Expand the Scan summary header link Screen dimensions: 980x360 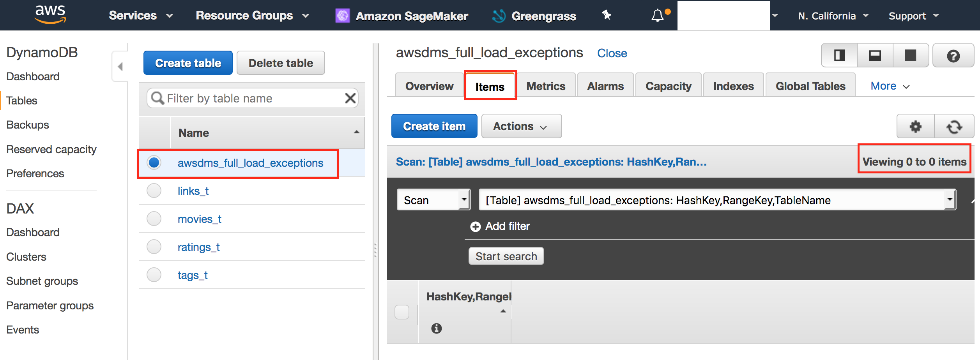(x=551, y=162)
